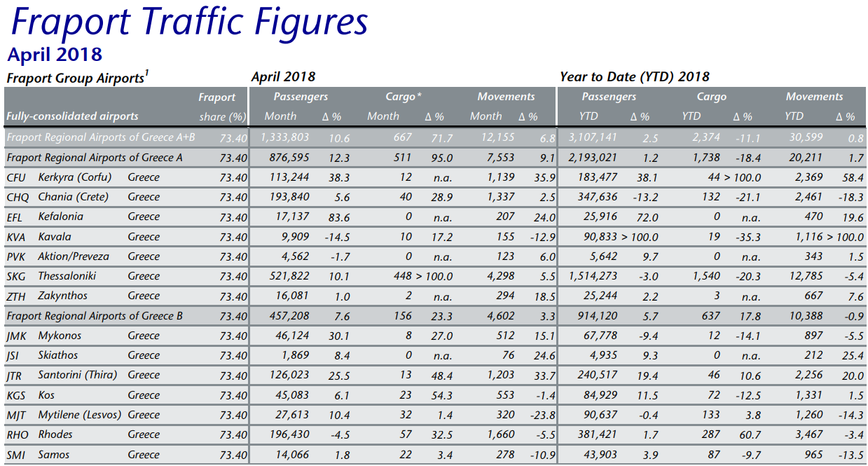Click YTD passengers '90,833' for Kavala
The height and width of the screenshot is (466, 868).
602,237
